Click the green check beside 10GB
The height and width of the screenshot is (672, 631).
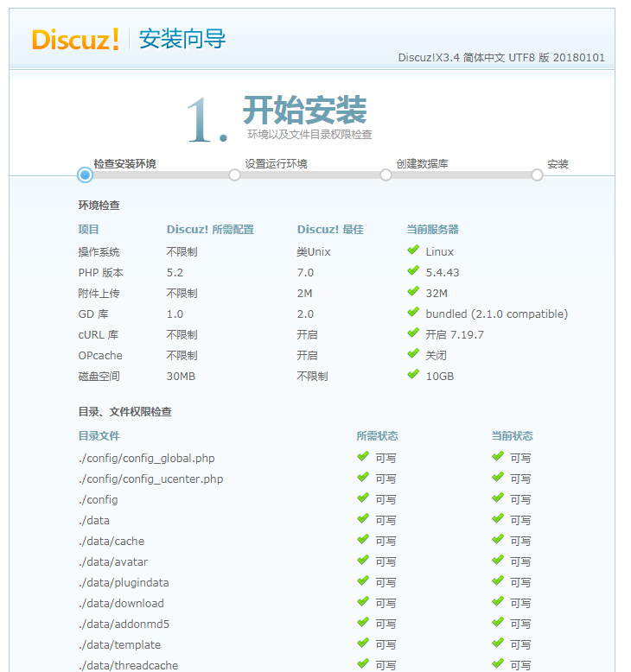click(413, 374)
